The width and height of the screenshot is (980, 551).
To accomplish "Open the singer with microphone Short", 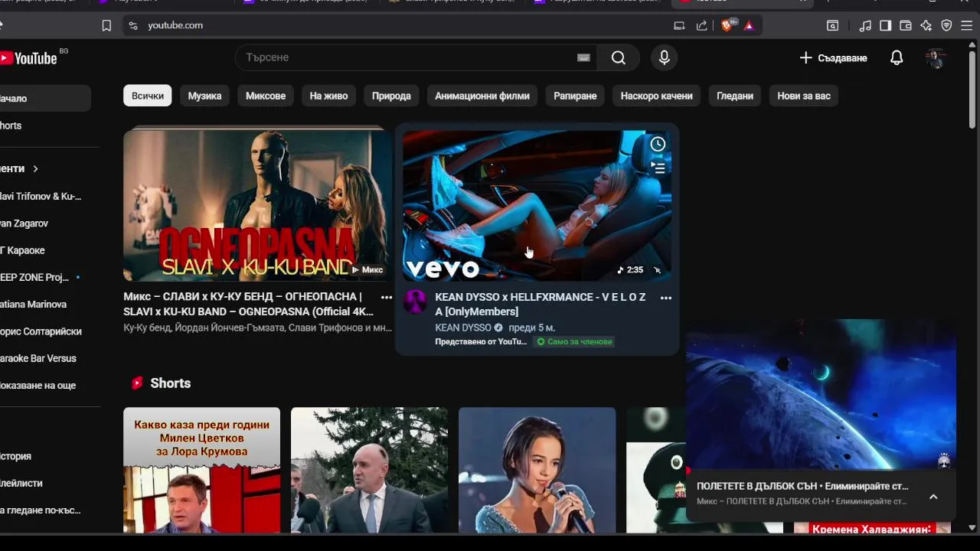I will 537,470.
